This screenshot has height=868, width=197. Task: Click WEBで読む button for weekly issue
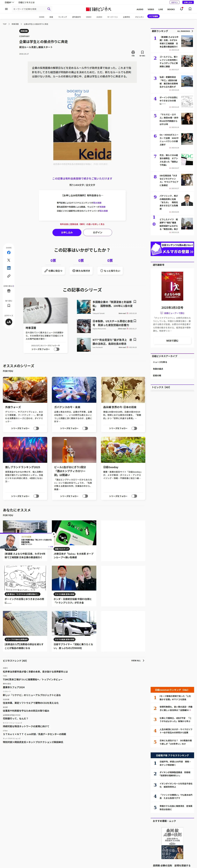click(x=172, y=341)
